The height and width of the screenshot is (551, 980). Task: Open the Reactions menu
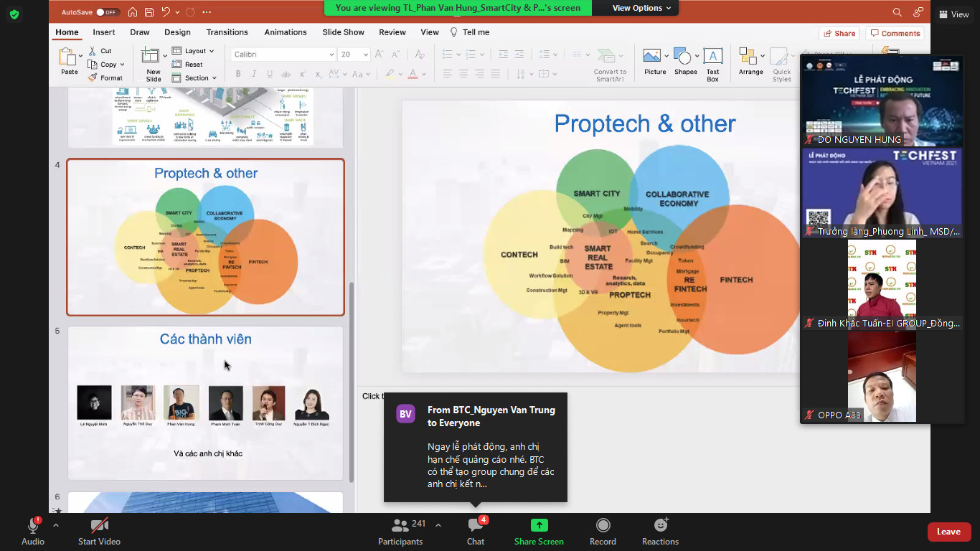(660, 527)
